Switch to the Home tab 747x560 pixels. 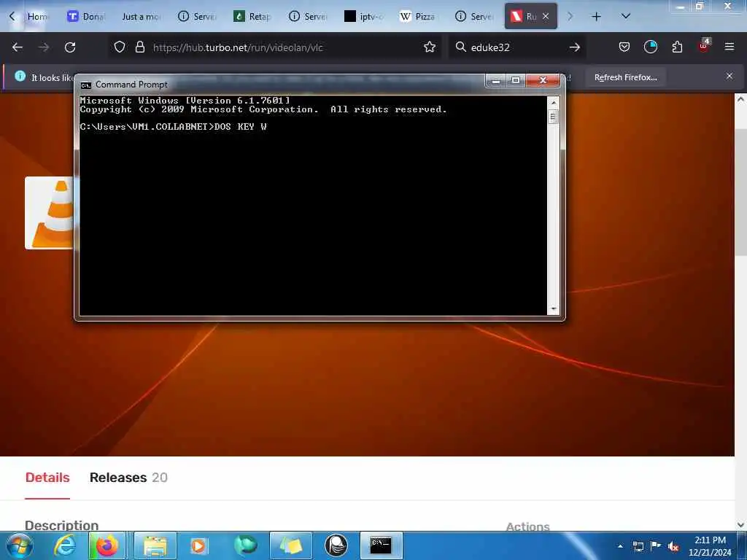click(36, 17)
